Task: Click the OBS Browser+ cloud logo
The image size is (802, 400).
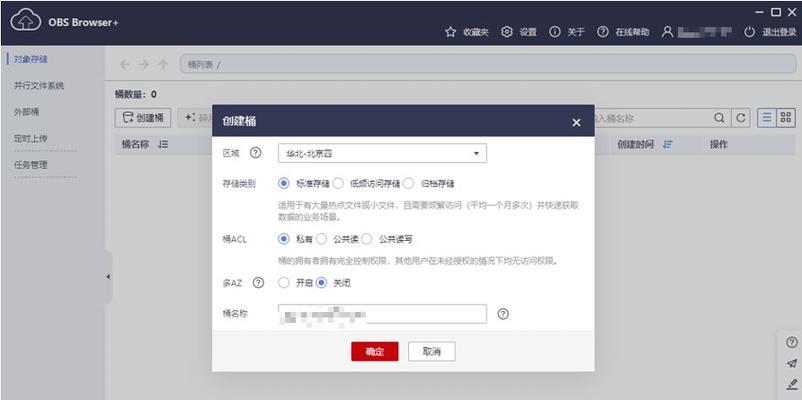Action: point(26,21)
